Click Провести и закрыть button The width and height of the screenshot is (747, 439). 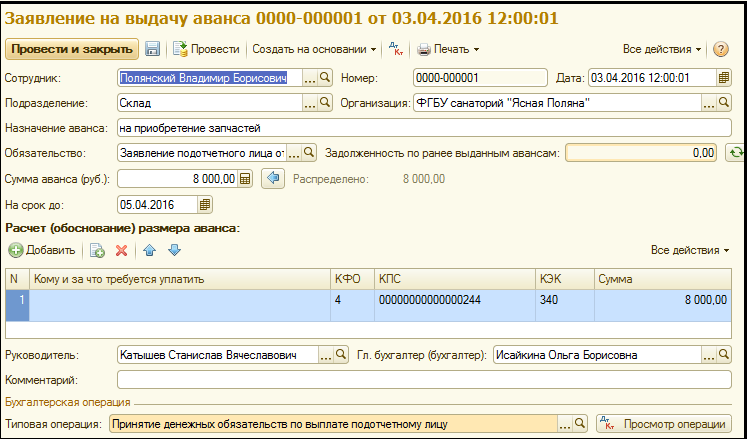(x=72, y=49)
